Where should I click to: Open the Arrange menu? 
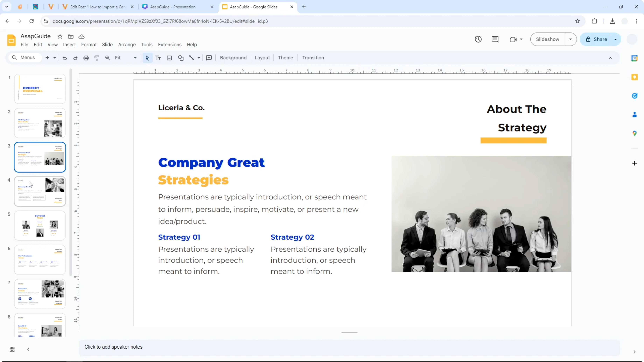pos(127,45)
